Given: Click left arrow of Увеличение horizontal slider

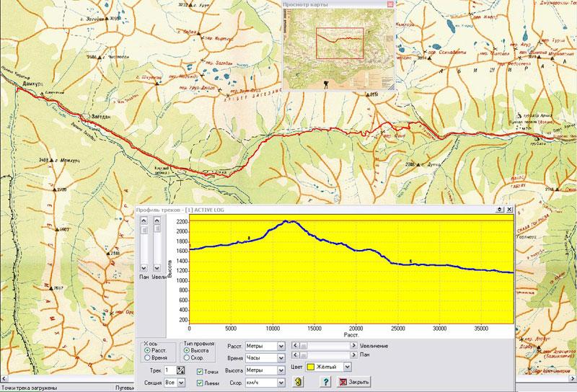Looking at the screenshot, I should (296, 346).
